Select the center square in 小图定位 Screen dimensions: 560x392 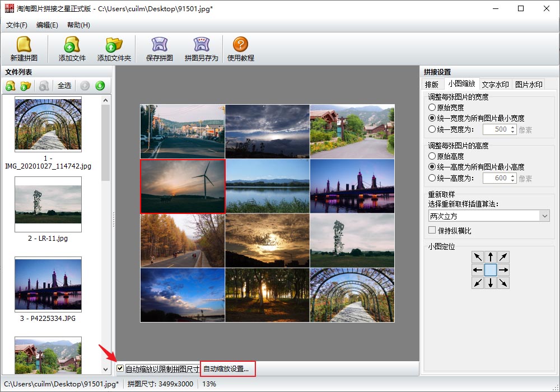pos(491,270)
